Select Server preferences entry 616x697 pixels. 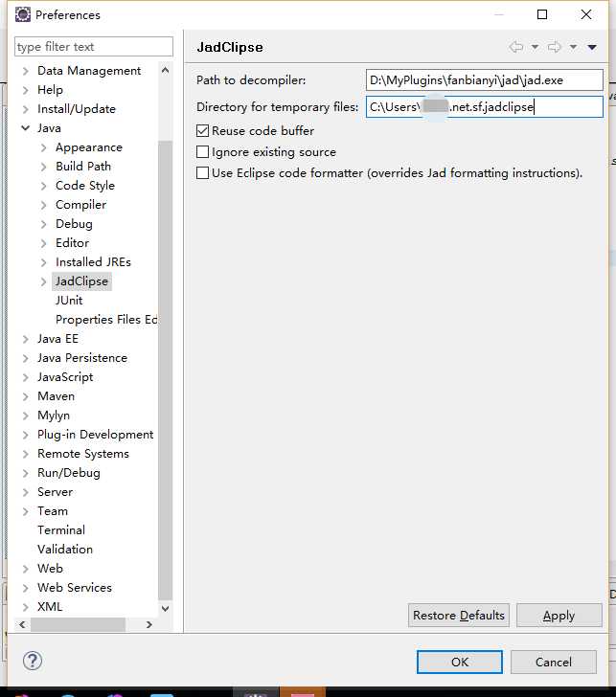tap(56, 492)
